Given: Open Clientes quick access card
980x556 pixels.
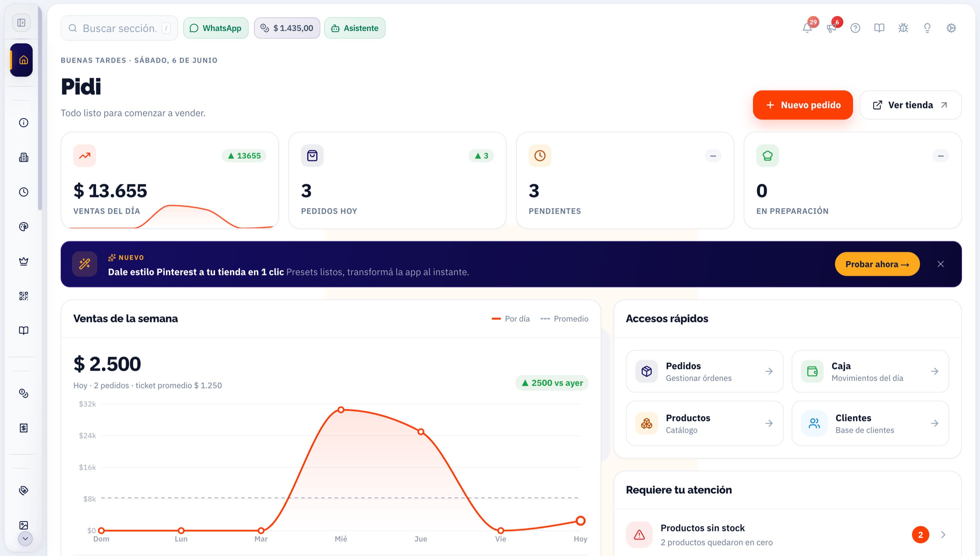Looking at the screenshot, I should pos(870,423).
